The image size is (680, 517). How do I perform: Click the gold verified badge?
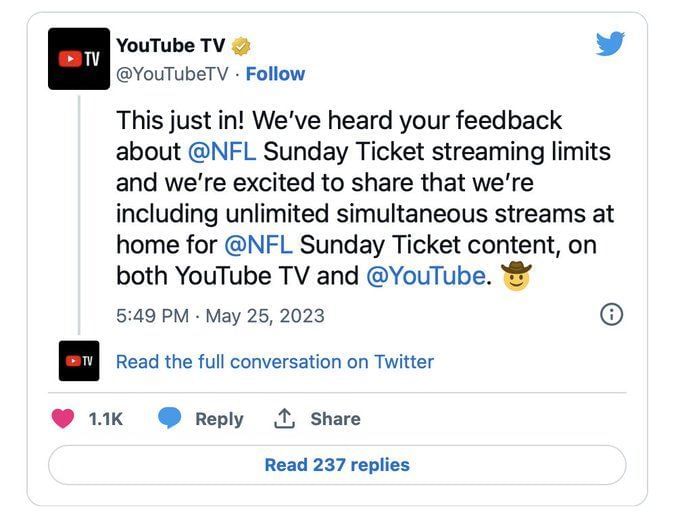coord(241,46)
